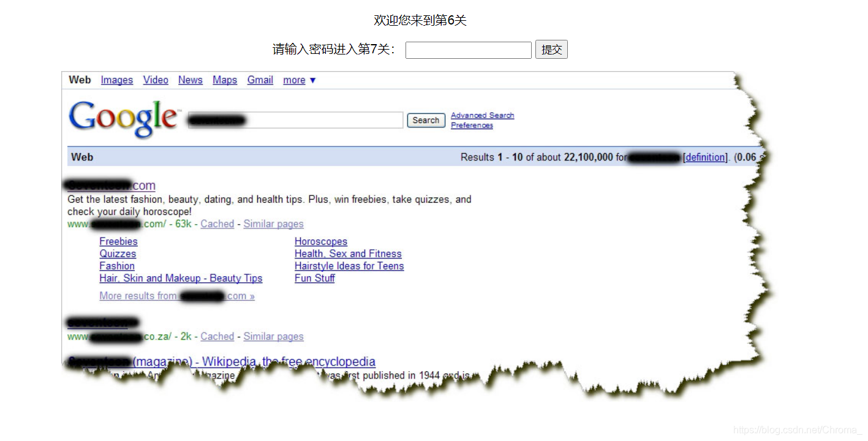Open the Fashion sitelink

point(117,266)
